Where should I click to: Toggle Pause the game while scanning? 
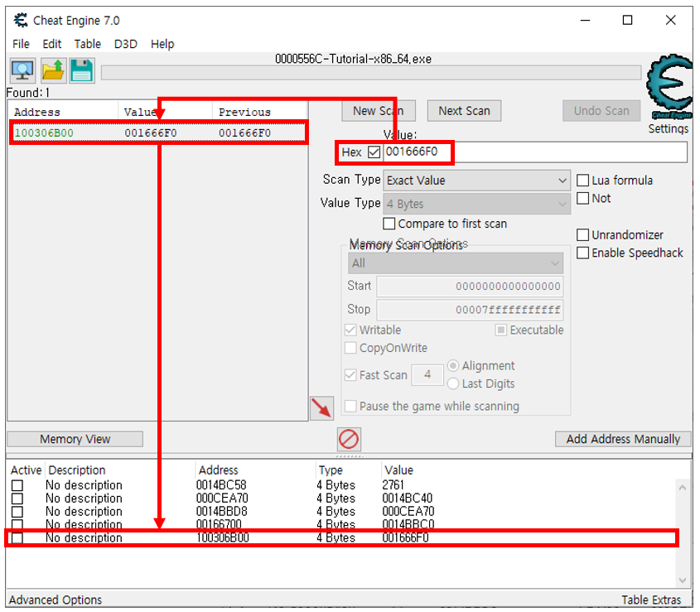point(350,407)
